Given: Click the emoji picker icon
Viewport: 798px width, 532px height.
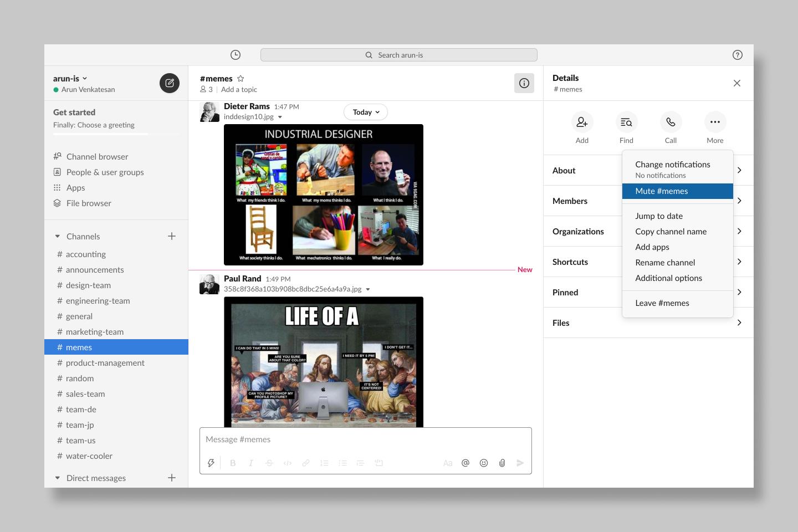Looking at the screenshot, I should 484,463.
